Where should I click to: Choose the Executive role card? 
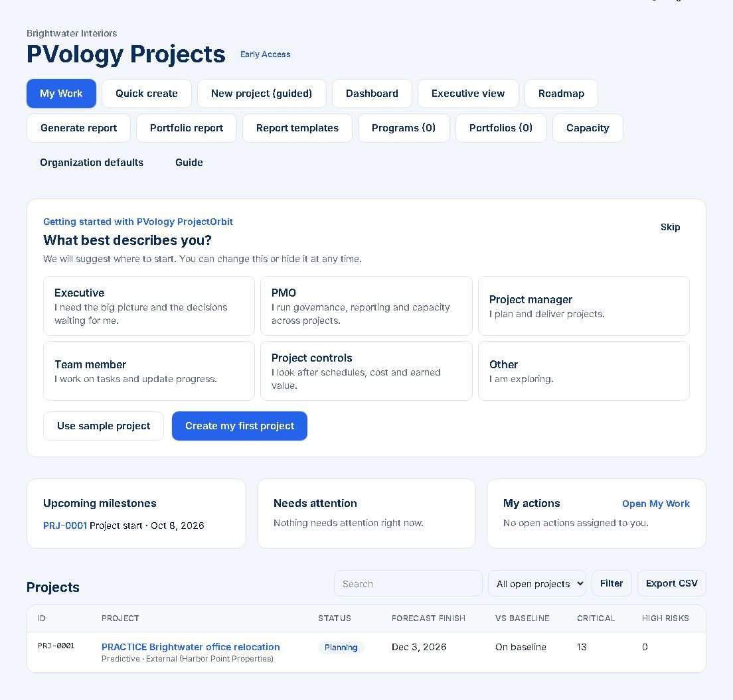pyautogui.click(x=149, y=306)
